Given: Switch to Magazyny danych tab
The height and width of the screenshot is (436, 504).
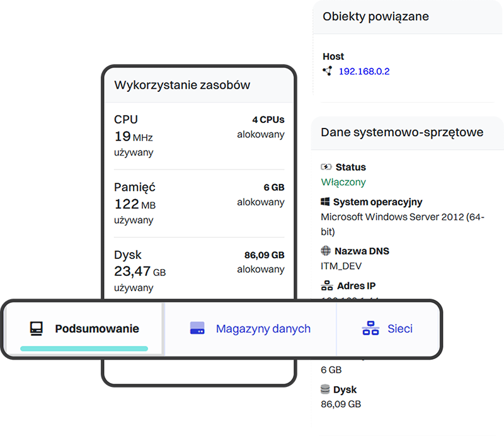Looking at the screenshot, I should pyautogui.click(x=263, y=329).
